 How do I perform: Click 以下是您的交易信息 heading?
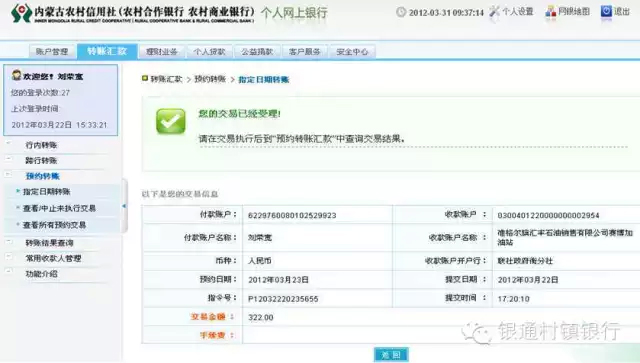pyautogui.click(x=180, y=194)
